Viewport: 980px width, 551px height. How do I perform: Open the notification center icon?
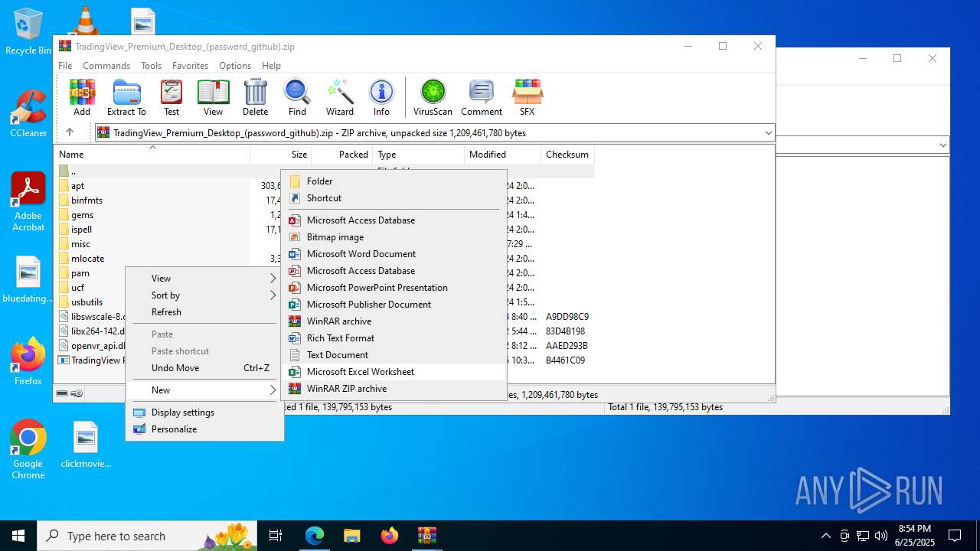[x=955, y=536]
